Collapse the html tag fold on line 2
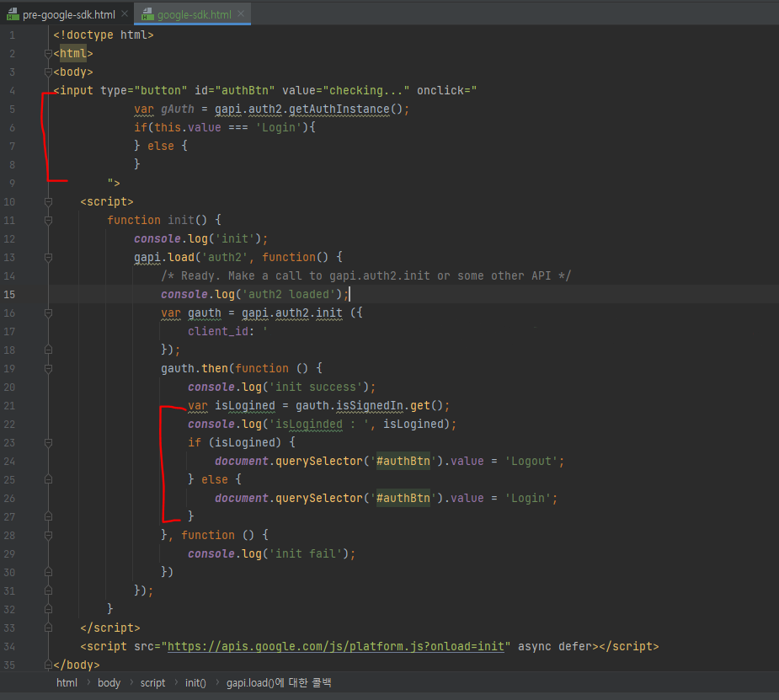Image resolution: width=779 pixels, height=700 pixels. pyautogui.click(x=48, y=53)
